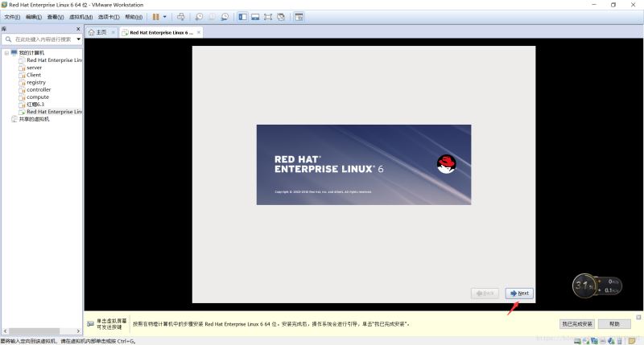The width and height of the screenshot is (644, 345).
Task: Open the snapshot manager toolbar icon
Action: (x=225, y=17)
